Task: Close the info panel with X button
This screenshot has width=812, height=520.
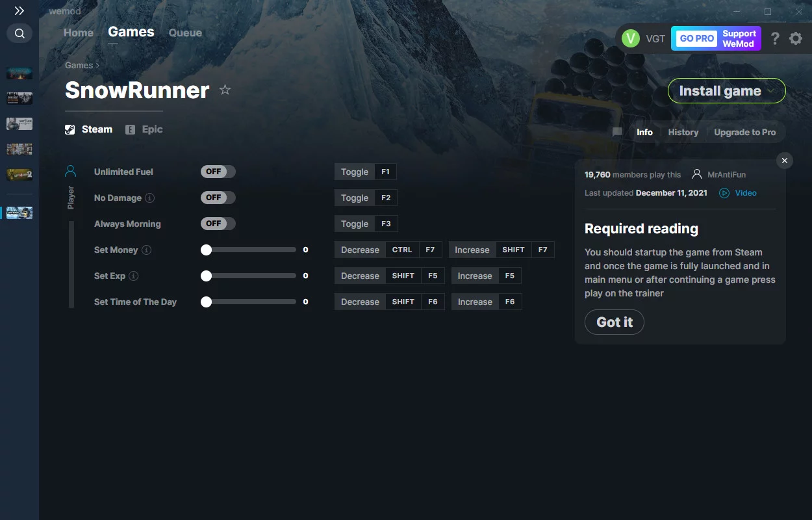Action: (785, 161)
